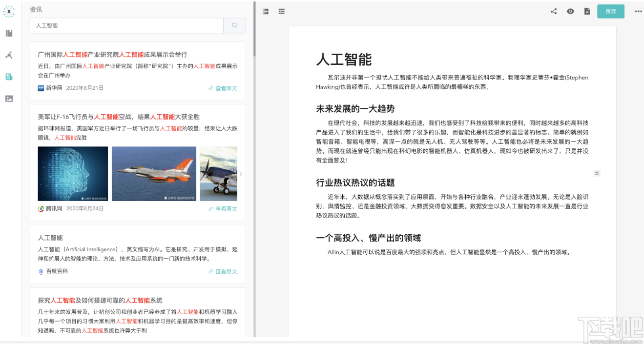Open the three-dot more options menu
The image size is (644, 344).
(638, 11)
